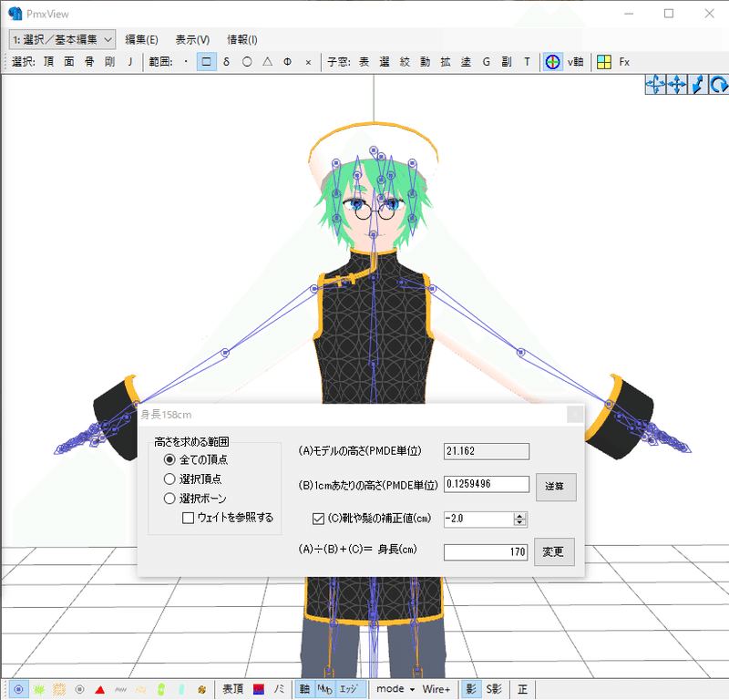This screenshot has height=700, width=729.
Task: Choose the circle range selection tool
Action: 247,62
